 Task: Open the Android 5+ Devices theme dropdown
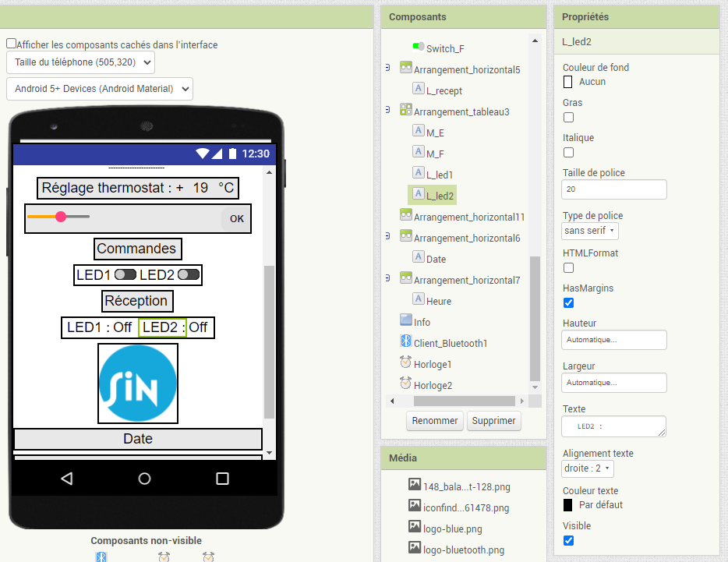pyautogui.click(x=99, y=89)
